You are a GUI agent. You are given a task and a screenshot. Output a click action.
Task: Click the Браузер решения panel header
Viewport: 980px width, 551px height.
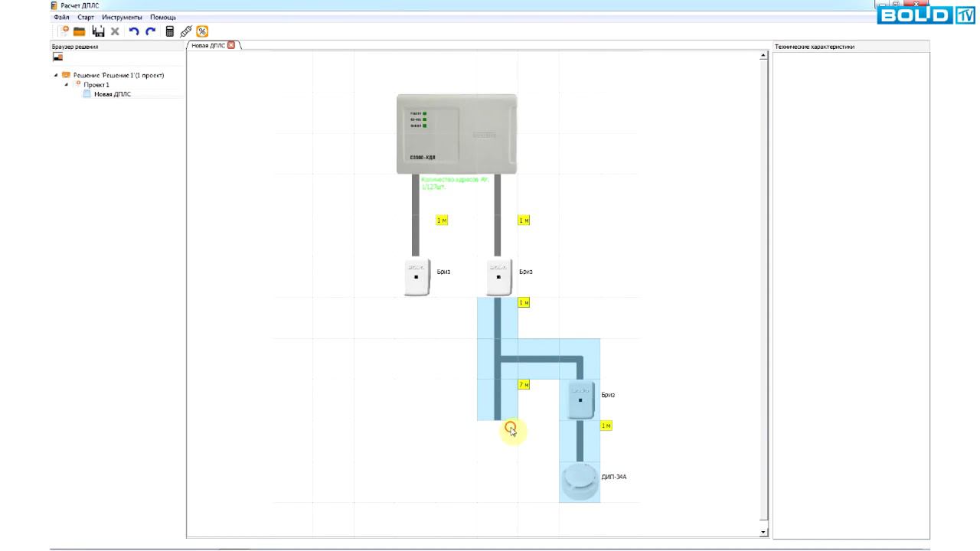(75, 47)
